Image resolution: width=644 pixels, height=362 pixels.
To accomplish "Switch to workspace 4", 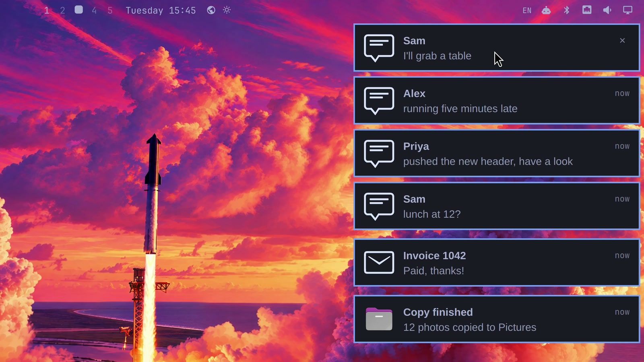I will pyautogui.click(x=94, y=10).
